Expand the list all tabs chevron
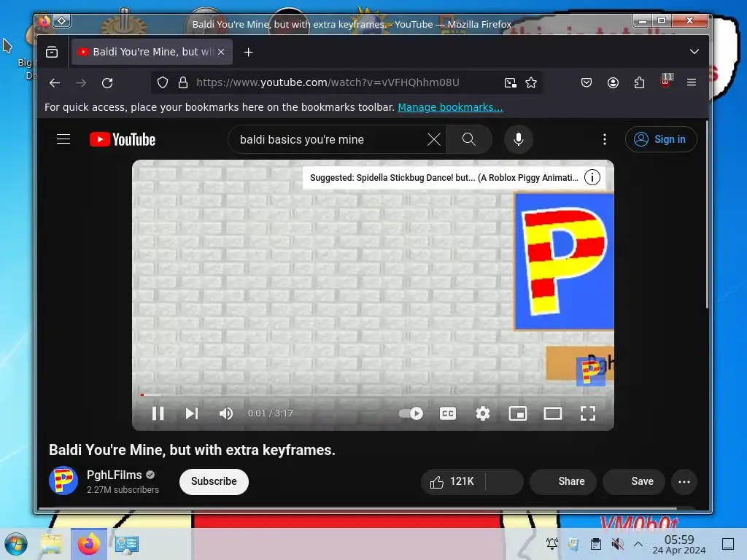The height and width of the screenshot is (560, 747). tap(694, 52)
